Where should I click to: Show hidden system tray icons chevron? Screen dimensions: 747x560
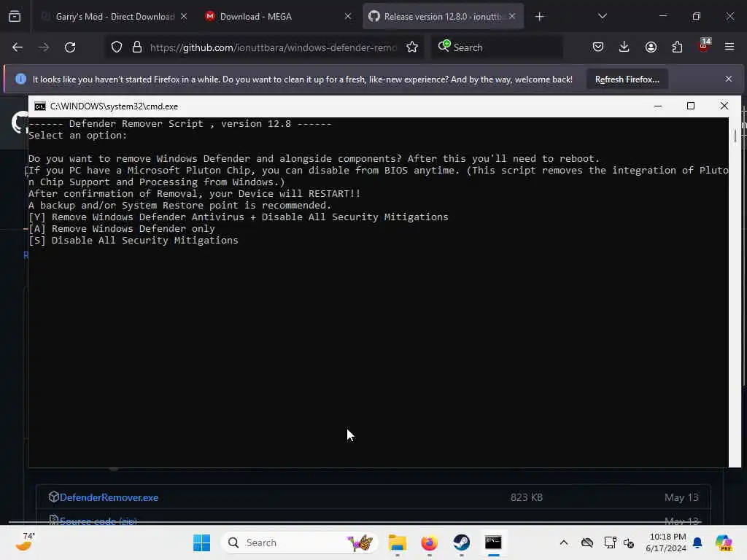(564, 542)
